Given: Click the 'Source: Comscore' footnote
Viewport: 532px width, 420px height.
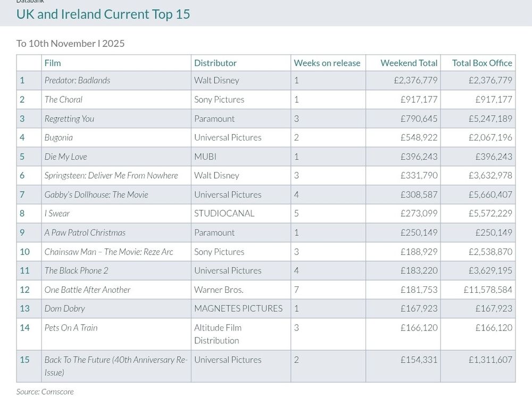Looking at the screenshot, I should pos(45,392).
